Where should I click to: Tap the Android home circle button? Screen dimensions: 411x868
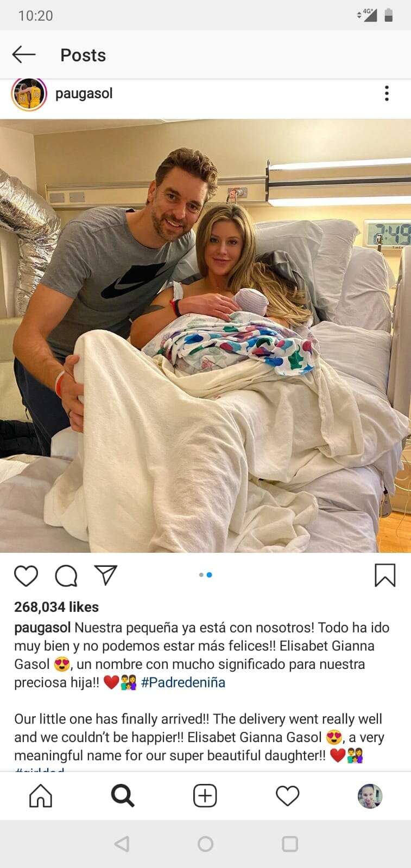point(205,844)
